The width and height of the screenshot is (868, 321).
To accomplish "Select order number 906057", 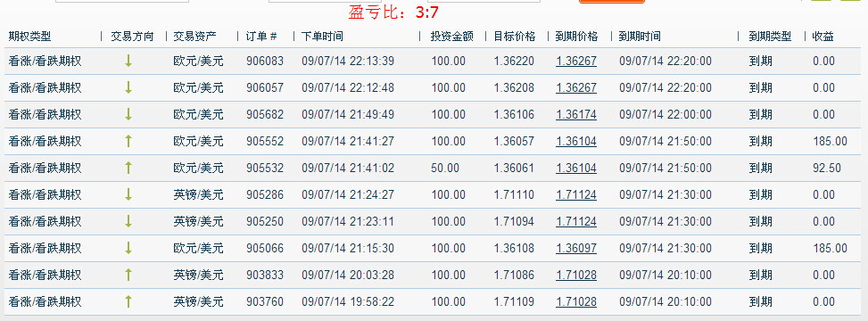I will 265,87.
